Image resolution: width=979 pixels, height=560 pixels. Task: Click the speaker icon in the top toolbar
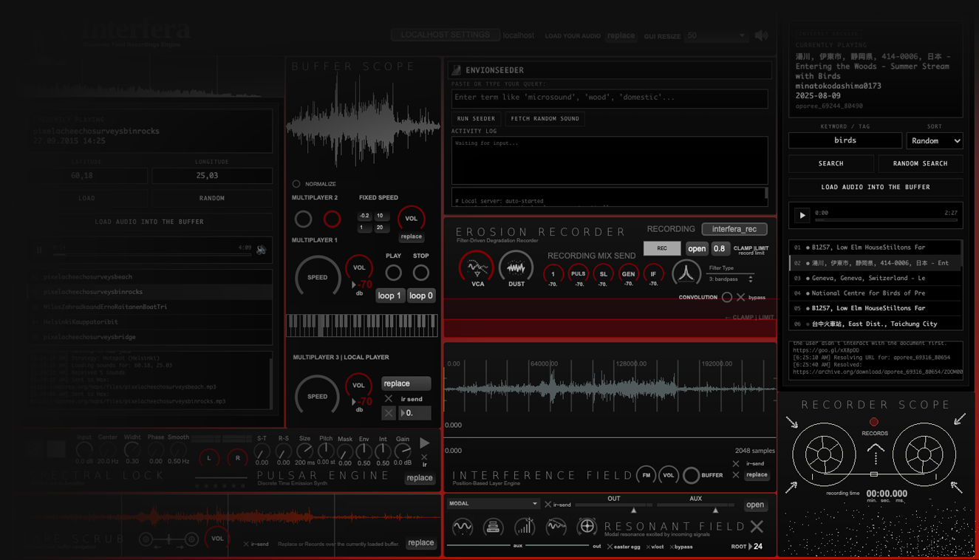761,35
